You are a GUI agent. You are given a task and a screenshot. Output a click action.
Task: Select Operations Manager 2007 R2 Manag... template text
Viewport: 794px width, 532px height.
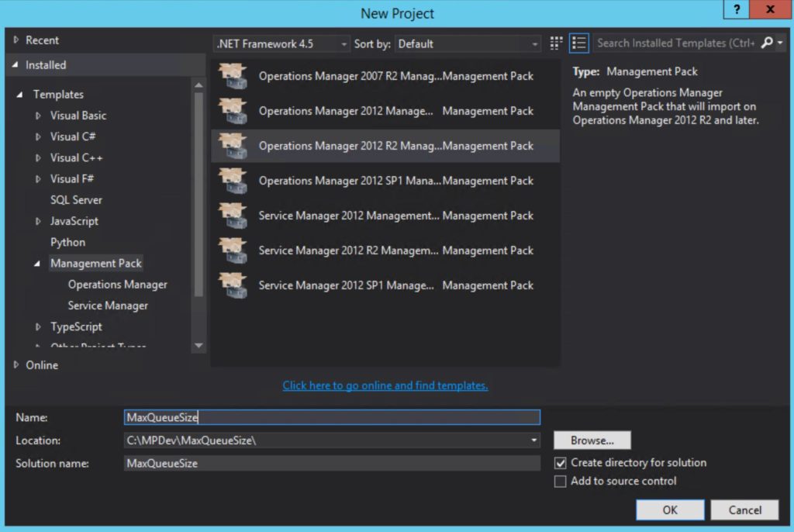350,76
